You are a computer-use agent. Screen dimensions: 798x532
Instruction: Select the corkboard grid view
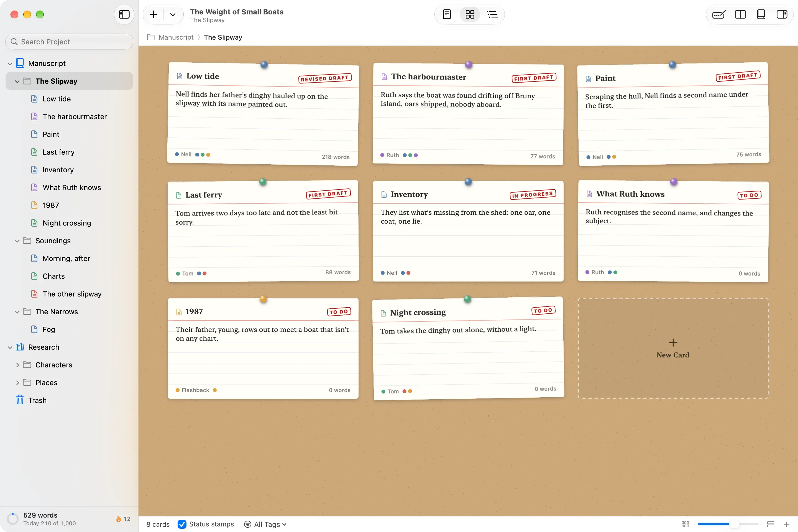point(470,14)
